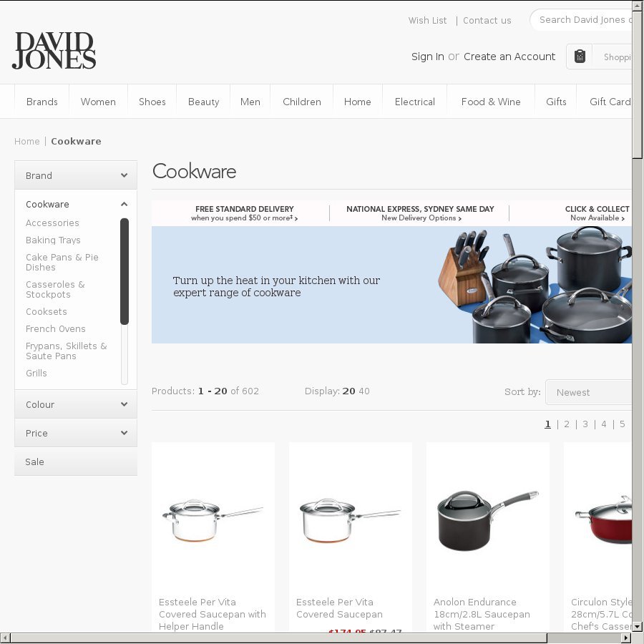Viewport: 644px width, 644px height.
Task: Go to Home breadcrumb
Action: click(x=27, y=141)
